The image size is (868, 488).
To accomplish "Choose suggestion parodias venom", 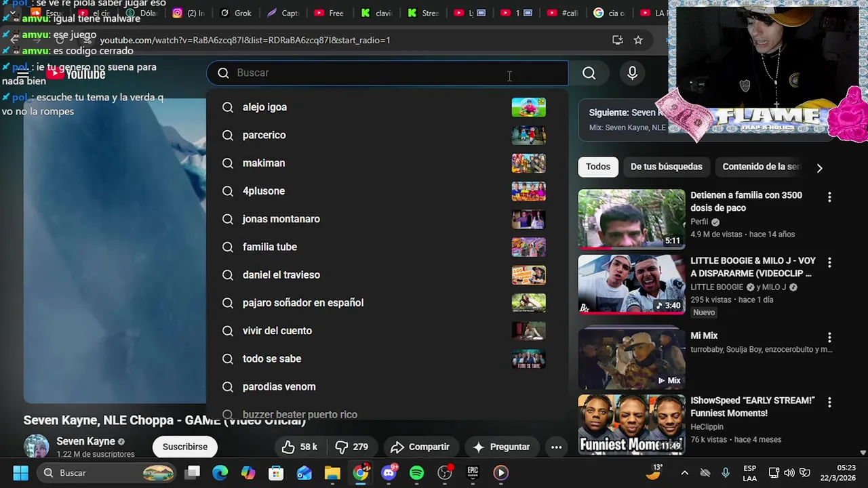I will (x=387, y=386).
